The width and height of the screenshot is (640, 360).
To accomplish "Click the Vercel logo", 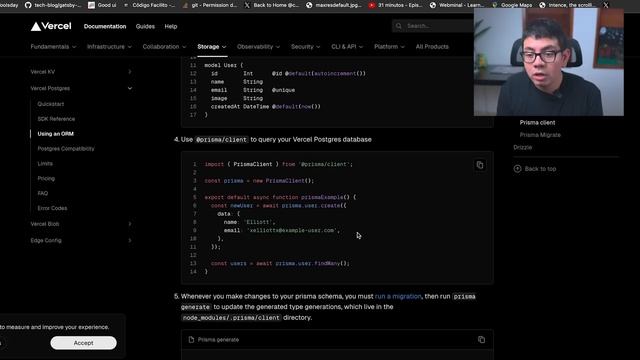I will pos(51,26).
